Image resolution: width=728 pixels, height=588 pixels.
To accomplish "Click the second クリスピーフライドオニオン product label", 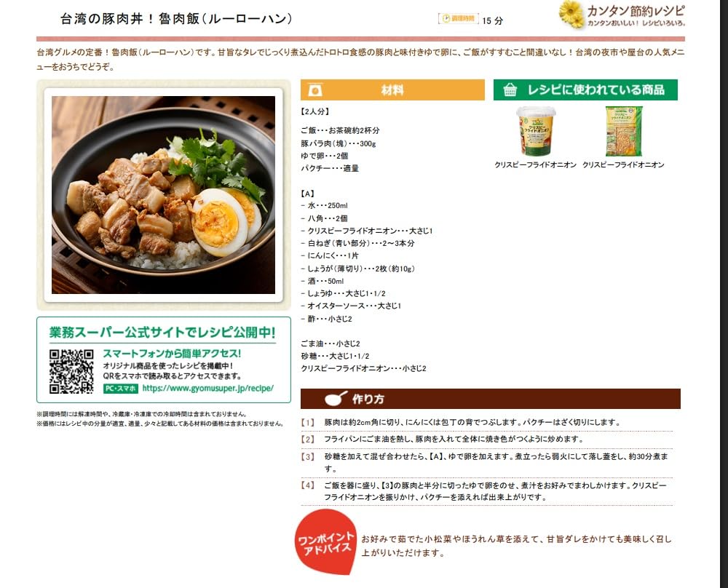I will 623,164.
